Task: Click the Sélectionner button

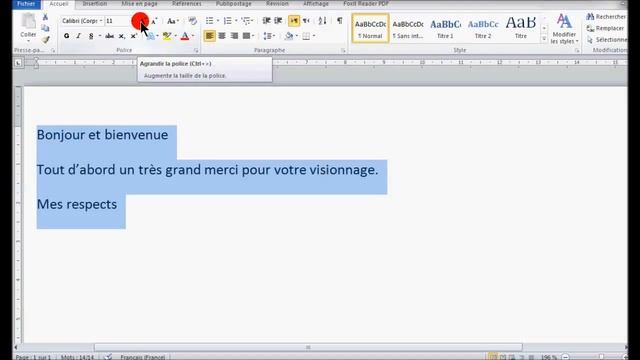Action: point(607,40)
